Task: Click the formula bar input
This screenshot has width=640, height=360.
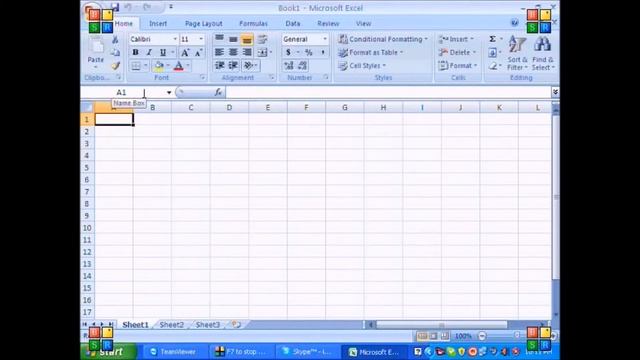Action: click(388, 93)
